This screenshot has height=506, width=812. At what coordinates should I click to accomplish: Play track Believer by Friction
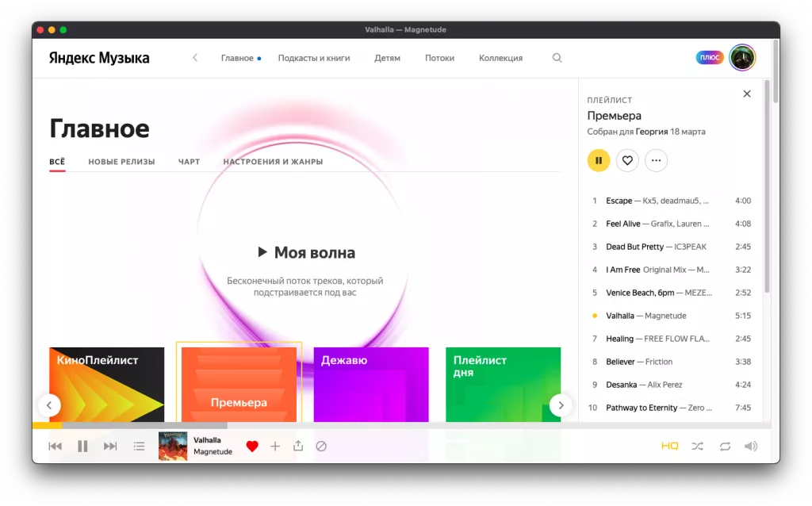click(x=671, y=362)
